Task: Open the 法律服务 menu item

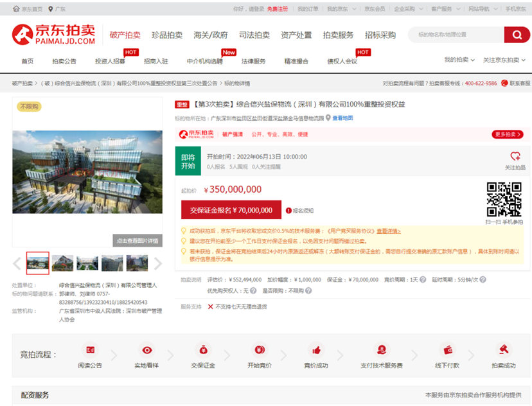Action: point(253,61)
